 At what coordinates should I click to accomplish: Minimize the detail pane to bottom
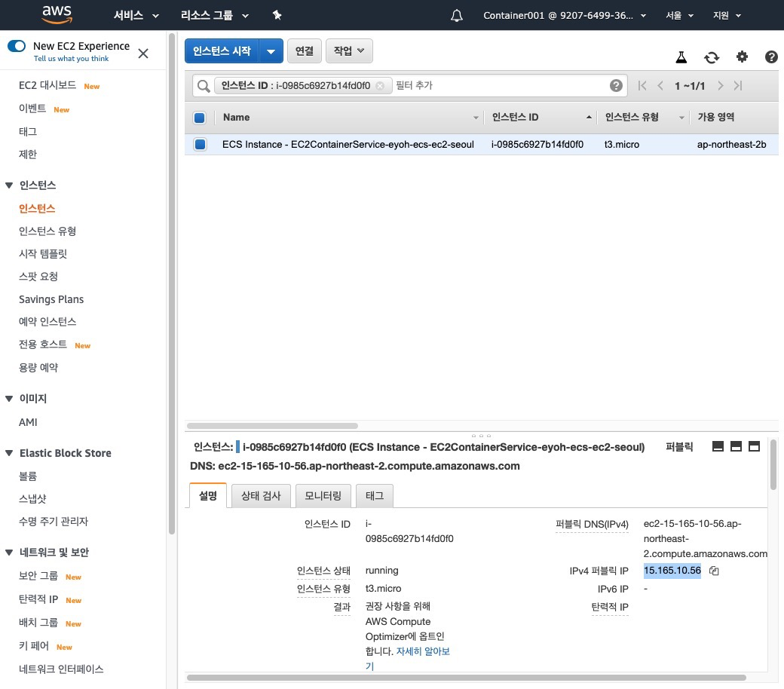point(718,446)
